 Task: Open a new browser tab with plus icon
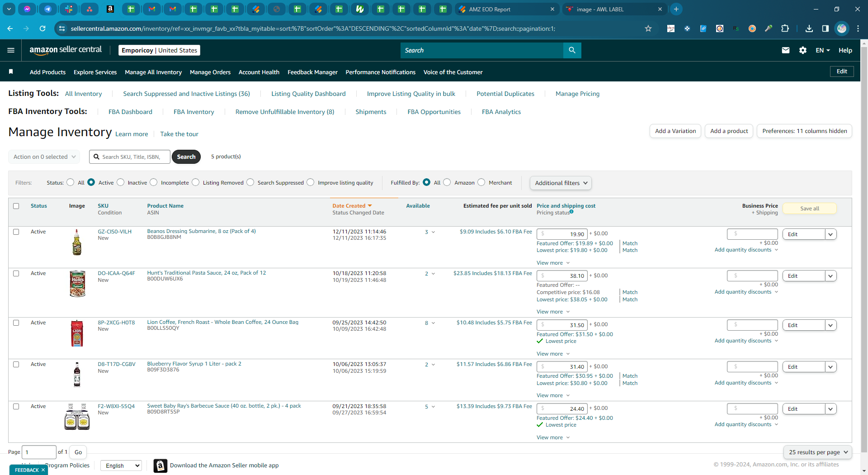(x=676, y=9)
